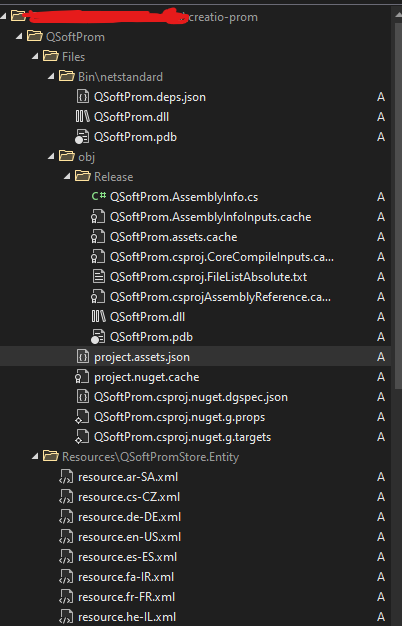Collapse the Release folder arrow

pyautogui.click(x=67, y=176)
